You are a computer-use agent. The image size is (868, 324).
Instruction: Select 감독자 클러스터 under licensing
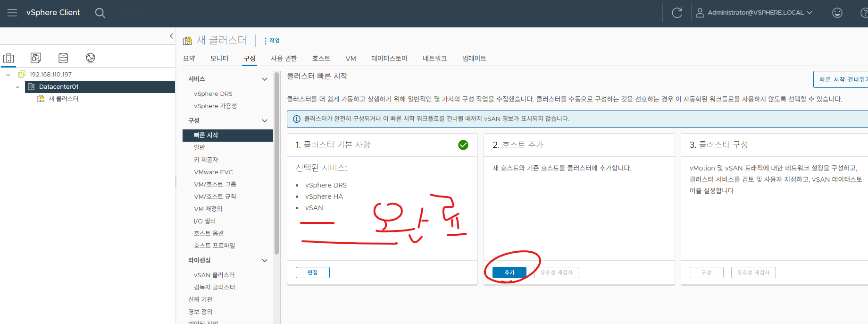[x=215, y=288]
